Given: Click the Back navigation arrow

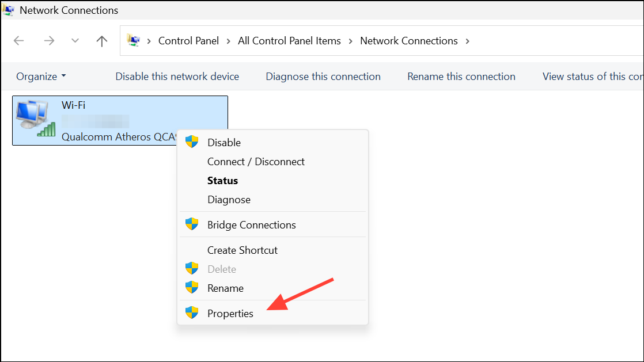Looking at the screenshot, I should pyautogui.click(x=19, y=41).
